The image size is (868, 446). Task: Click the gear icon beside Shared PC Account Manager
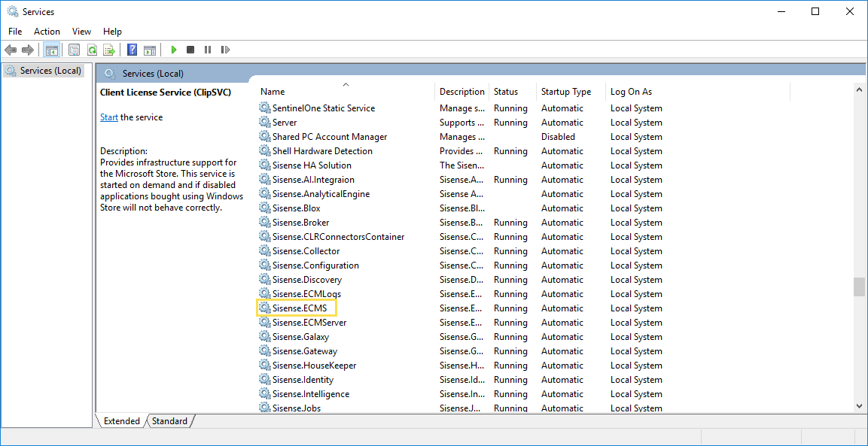pyautogui.click(x=265, y=137)
